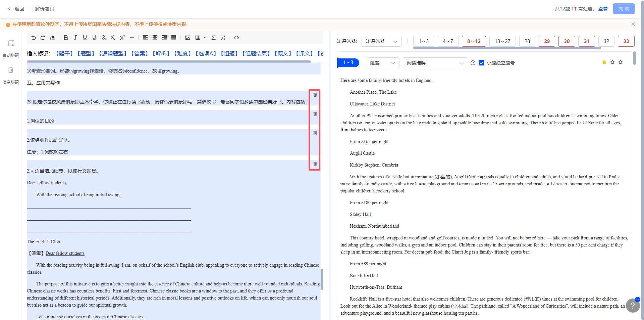
Task: Open the 组题 question type dropdown
Action: (382, 63)
